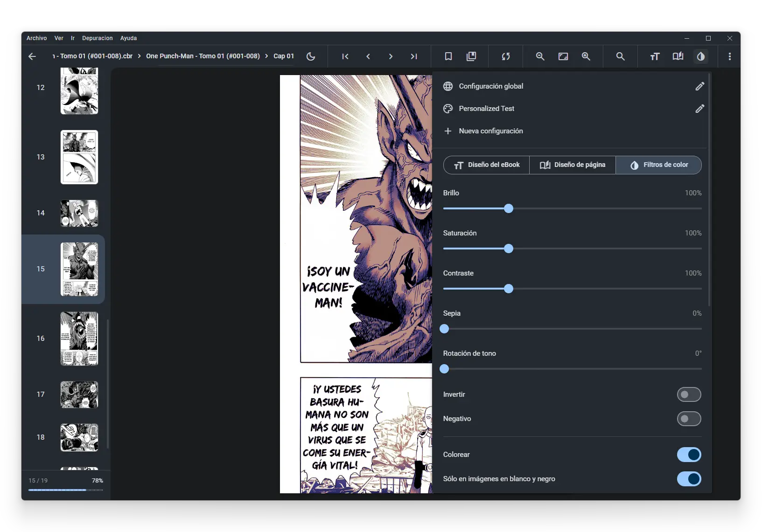Go to the next page
Viewport: 762px width, 532px height.
click(391, 56)
